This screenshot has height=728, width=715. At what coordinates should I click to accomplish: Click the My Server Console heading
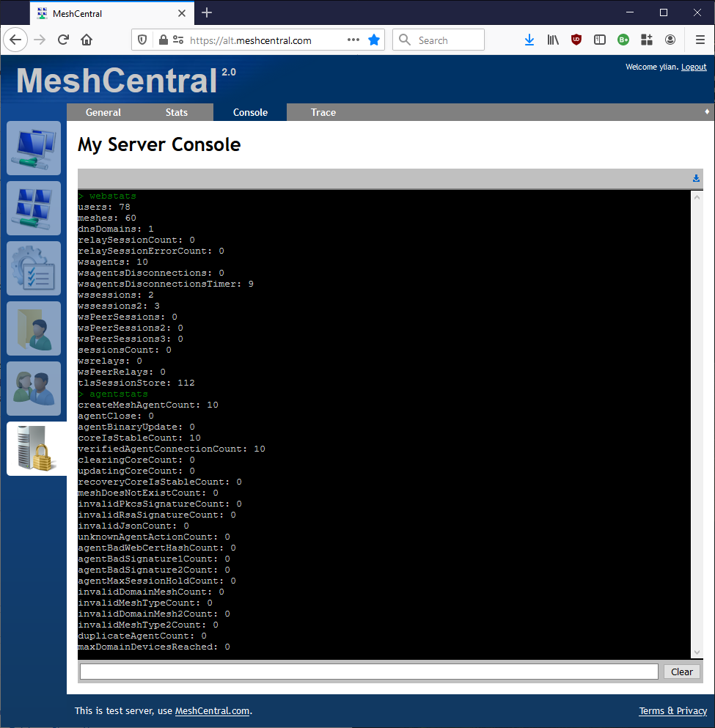(x=159, y=144)
